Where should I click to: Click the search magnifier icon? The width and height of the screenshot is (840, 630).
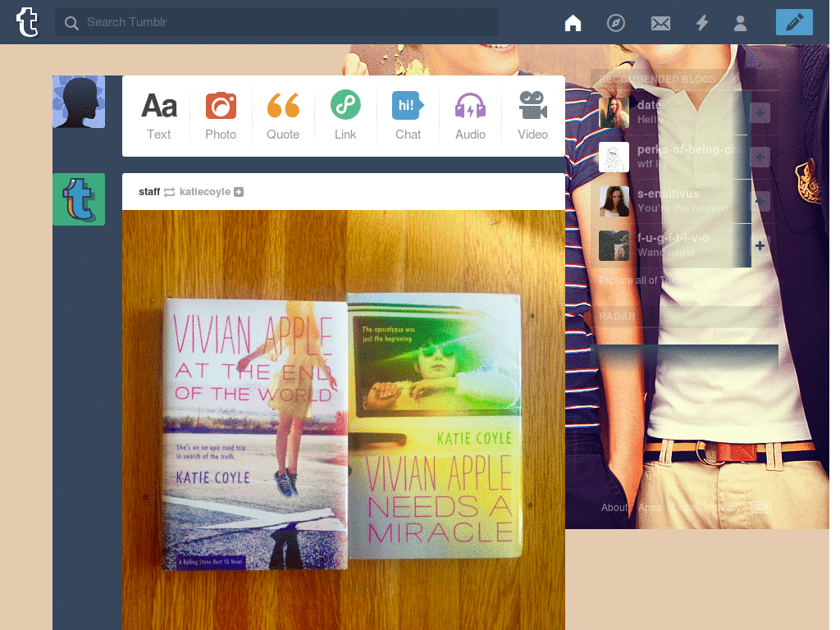click(71, 22)
